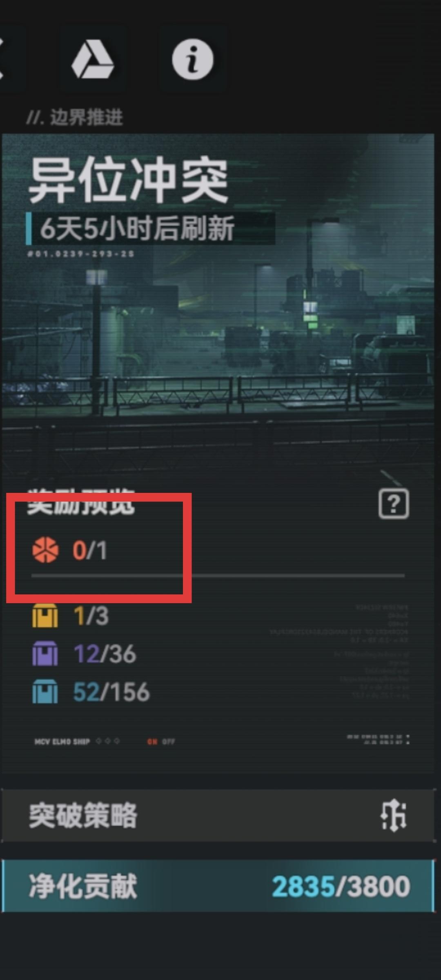Tap the blue chest reward icon
Screen dimensions: 441x980
[x=45, y=692]
